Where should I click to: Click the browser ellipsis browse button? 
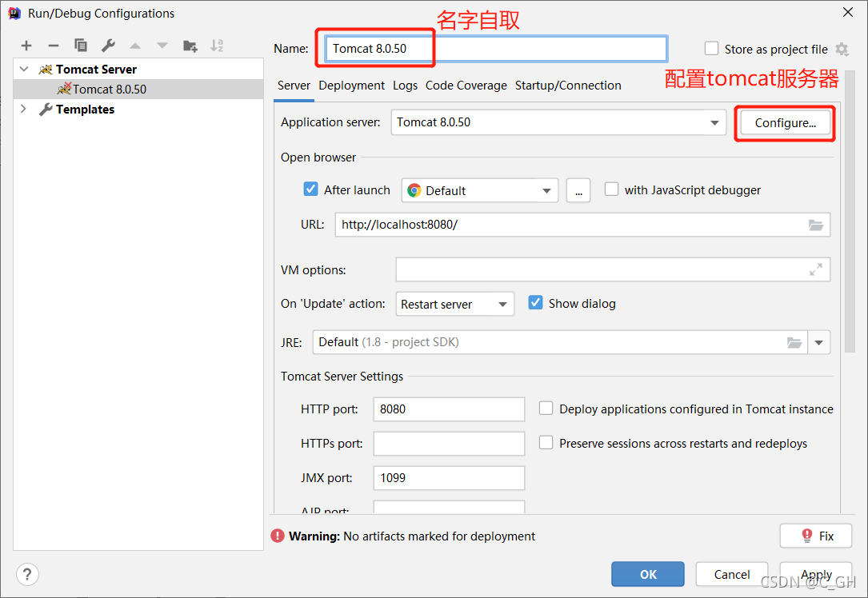click(x=578, y=191)
